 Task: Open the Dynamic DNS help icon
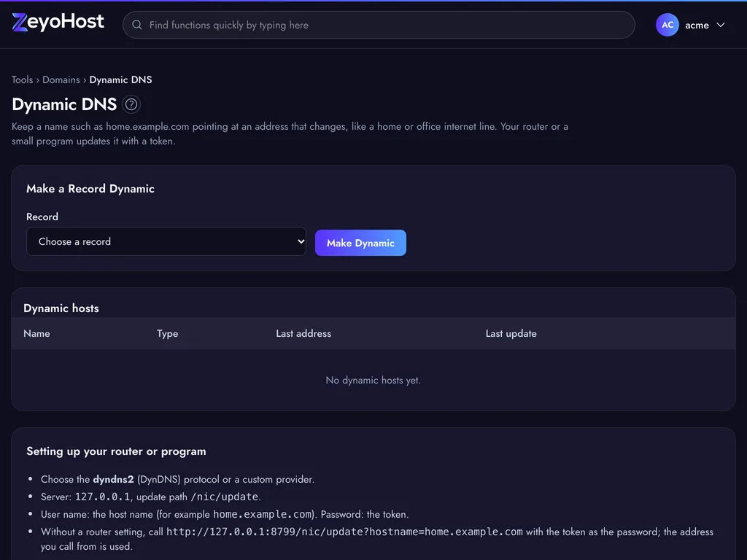coord(131,104)
